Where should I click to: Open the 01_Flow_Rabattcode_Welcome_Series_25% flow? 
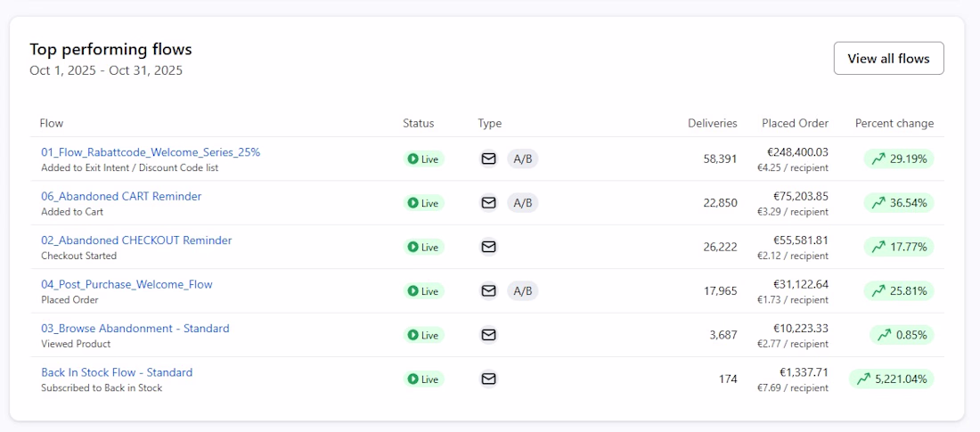151,152
